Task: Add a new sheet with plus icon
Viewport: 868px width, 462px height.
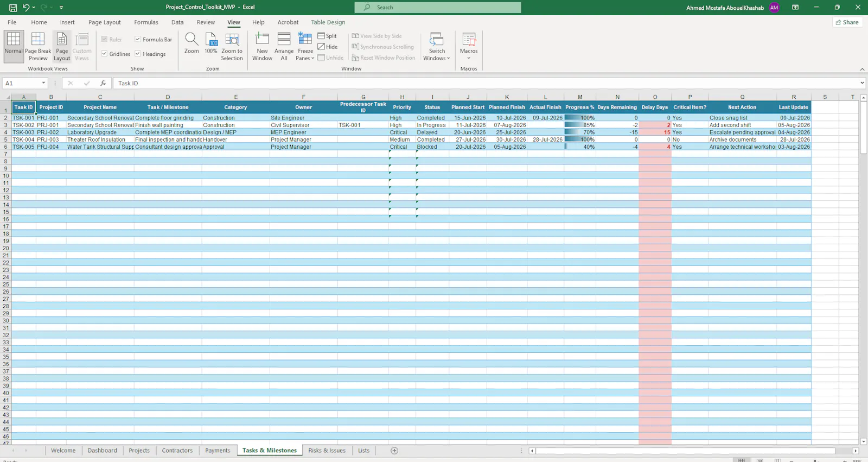Action: point(394,451)
